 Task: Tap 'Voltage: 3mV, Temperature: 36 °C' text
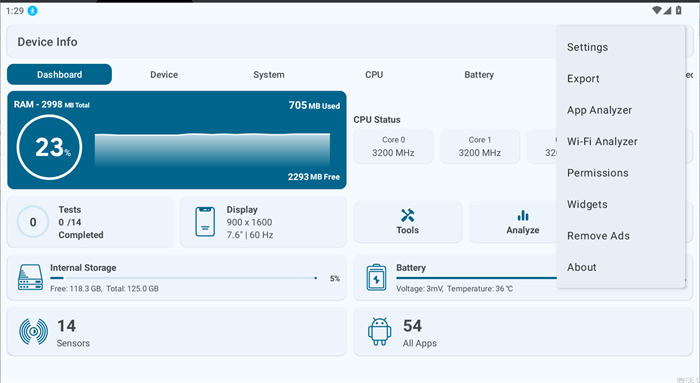[454, 289]
